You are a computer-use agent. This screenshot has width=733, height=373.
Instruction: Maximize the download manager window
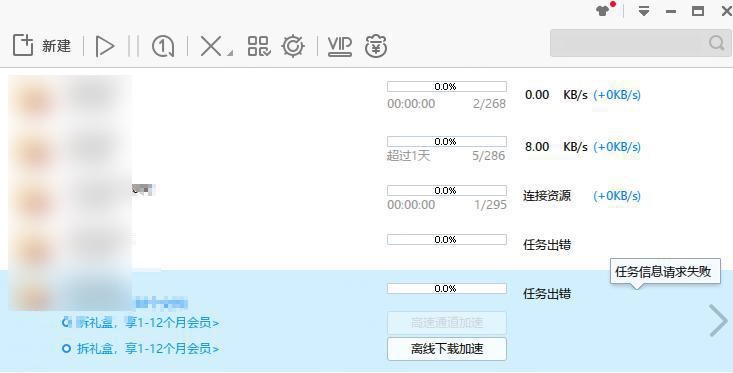[x=698, y=11]
